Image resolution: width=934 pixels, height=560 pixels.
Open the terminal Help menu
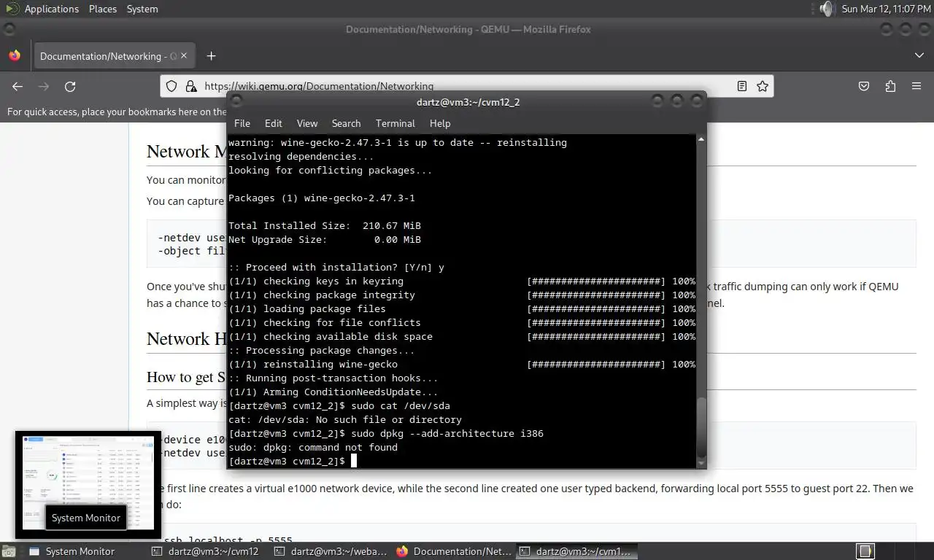coord(440,123)
